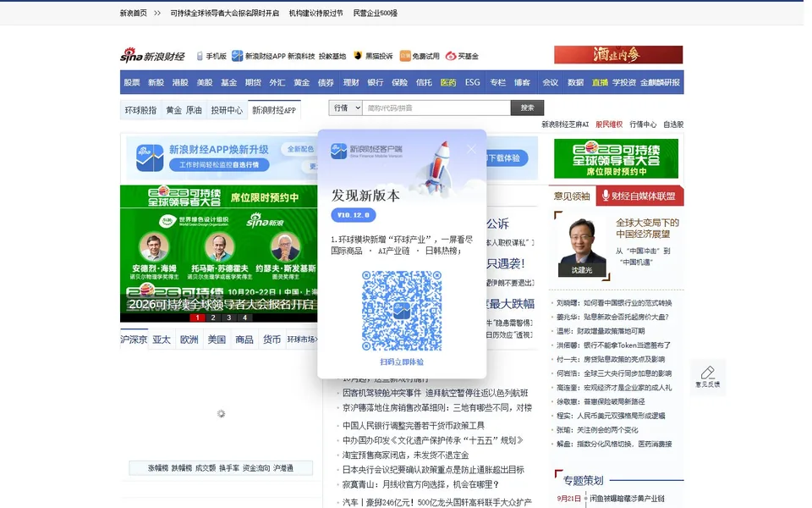Viewport: 812px width, 508px height.
Task: Click the green 可持续全球领导者大会 banner at right
Action: (617, 158)
